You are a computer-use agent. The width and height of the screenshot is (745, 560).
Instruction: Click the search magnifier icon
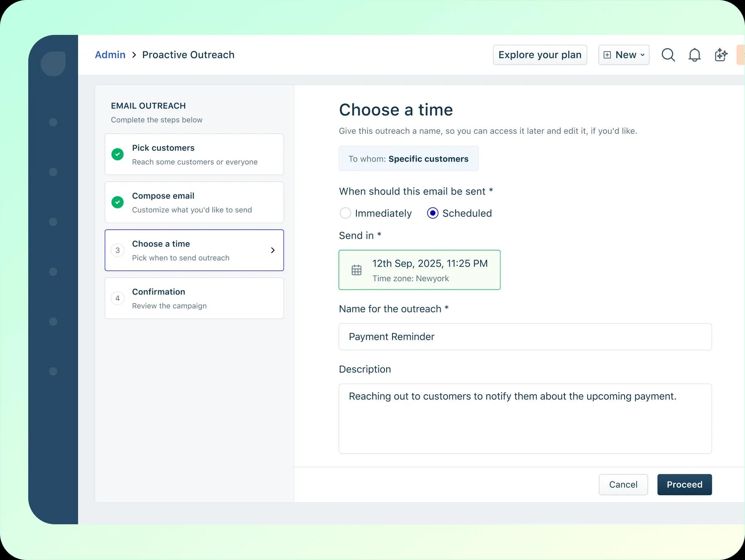tap(668, 55)
